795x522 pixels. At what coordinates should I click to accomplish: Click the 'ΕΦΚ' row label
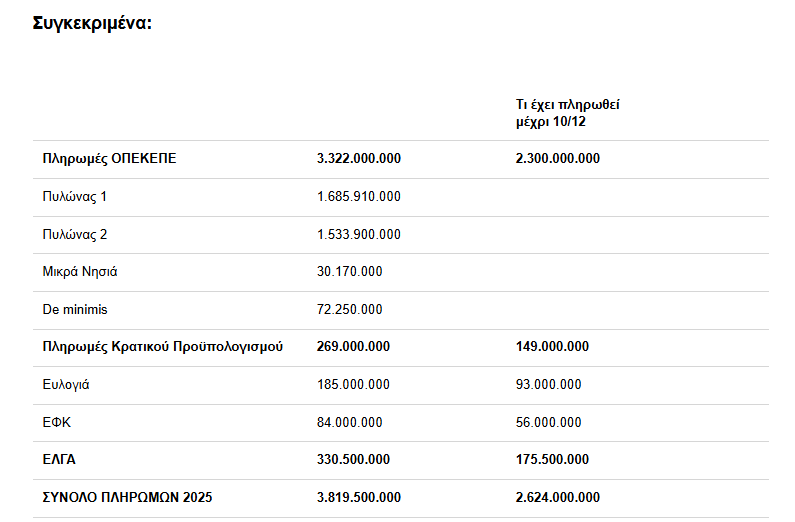pyautogui.click(x=57, y=423)
